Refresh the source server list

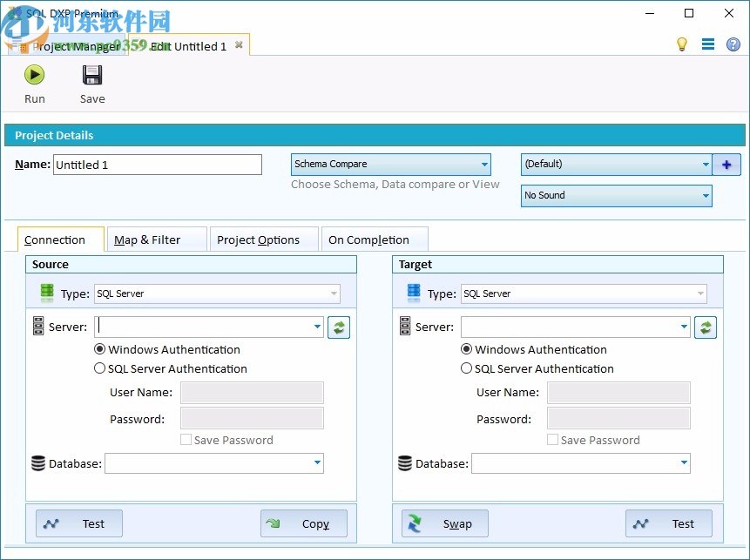(339, 327)
